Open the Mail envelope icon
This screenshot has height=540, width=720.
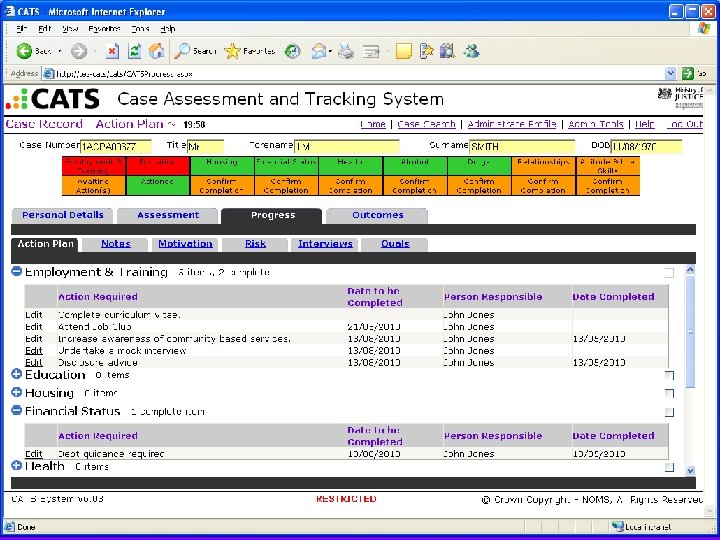click(319, 51)
